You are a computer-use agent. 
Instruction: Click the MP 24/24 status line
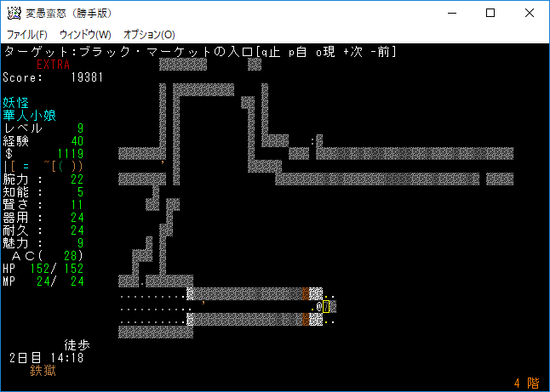(x=43, y=281)
